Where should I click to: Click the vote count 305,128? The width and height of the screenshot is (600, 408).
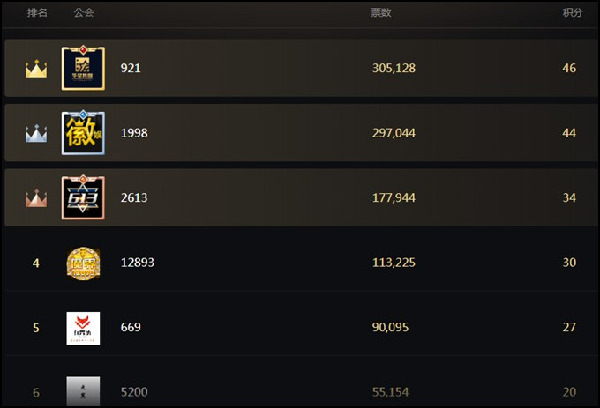tap(394, 68)
